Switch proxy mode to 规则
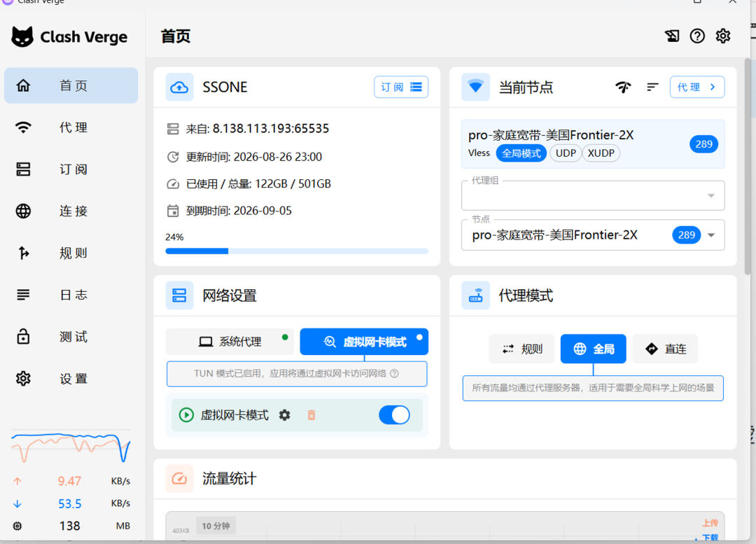Viewport: 756px width, 544px height. pyautogui.click(x=522, y=349)
